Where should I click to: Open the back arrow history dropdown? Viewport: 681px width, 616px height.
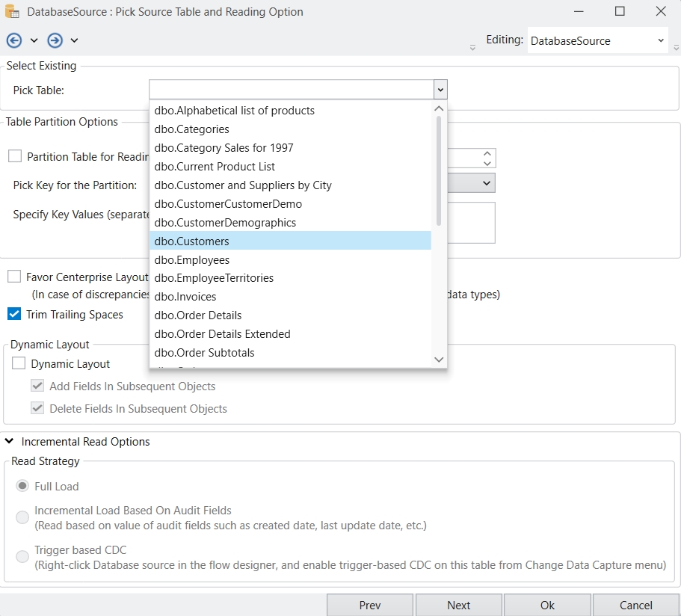coord(34,40)
